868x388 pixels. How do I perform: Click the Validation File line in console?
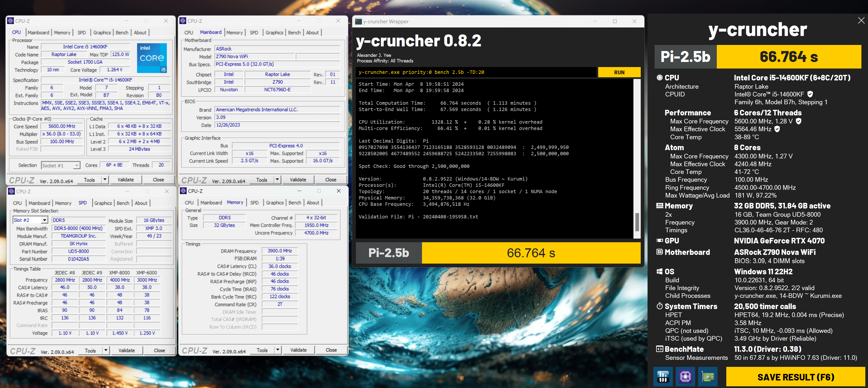418,216
